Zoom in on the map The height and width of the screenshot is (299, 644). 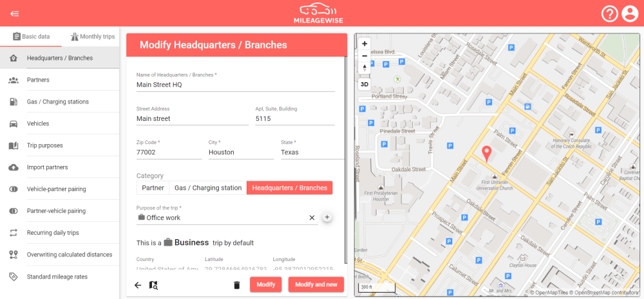coord(365,44)
